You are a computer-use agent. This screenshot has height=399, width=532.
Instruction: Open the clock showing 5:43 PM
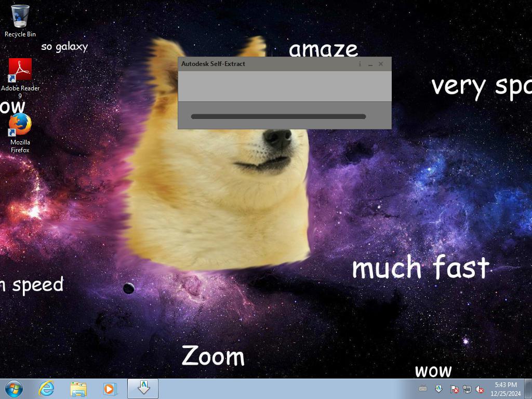click(506, 389)
